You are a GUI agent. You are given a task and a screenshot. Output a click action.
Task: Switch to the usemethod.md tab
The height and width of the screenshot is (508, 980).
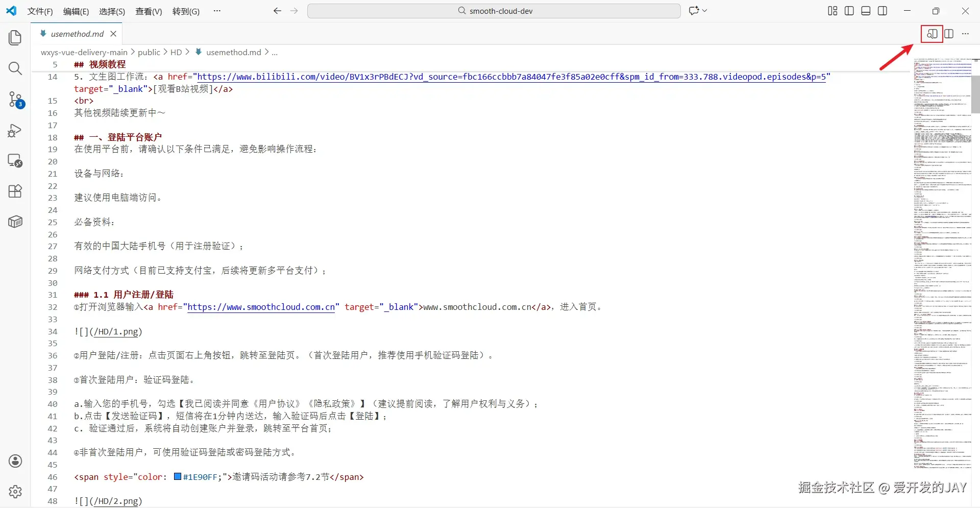(77, 34)
